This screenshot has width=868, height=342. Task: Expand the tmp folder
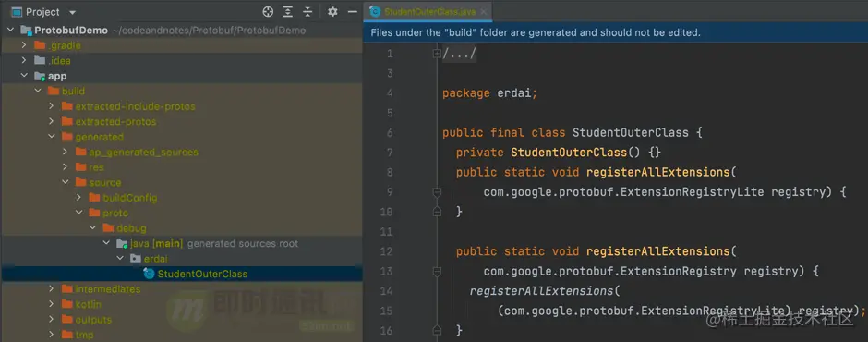[52, 335]
